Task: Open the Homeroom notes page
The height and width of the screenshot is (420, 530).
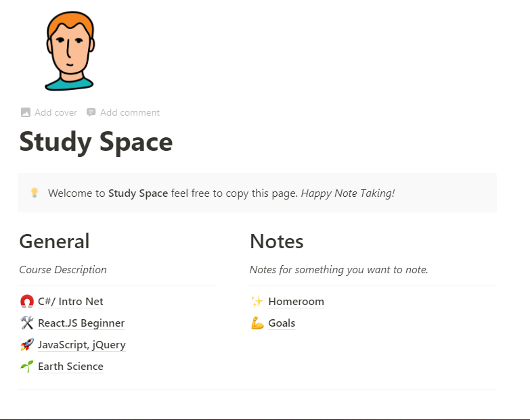Action: click(296, 302)
